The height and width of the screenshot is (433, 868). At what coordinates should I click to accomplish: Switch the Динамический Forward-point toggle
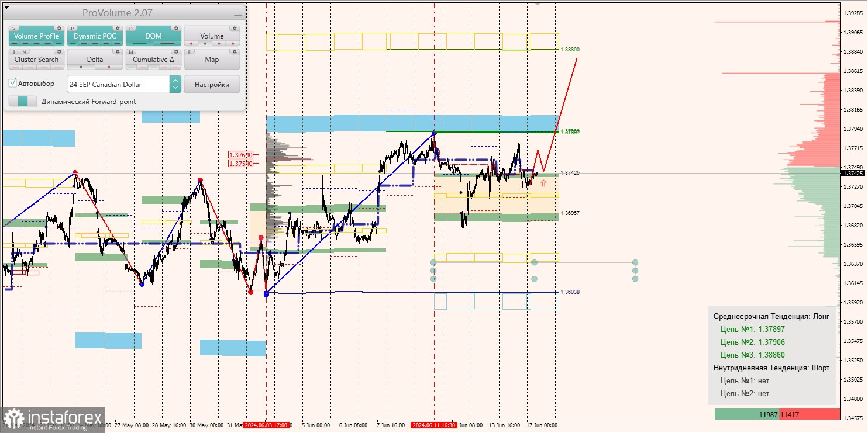click(x=23, y=101)
